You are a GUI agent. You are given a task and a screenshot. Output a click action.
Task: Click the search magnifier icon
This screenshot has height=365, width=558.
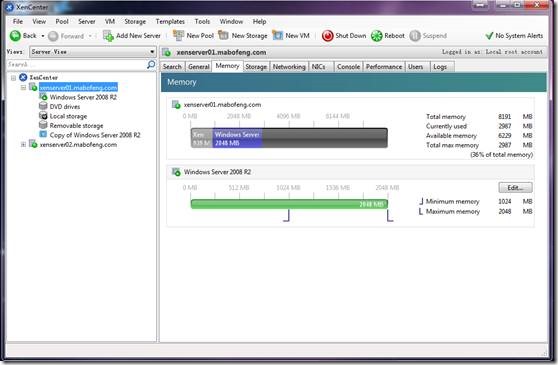point(151,64)
